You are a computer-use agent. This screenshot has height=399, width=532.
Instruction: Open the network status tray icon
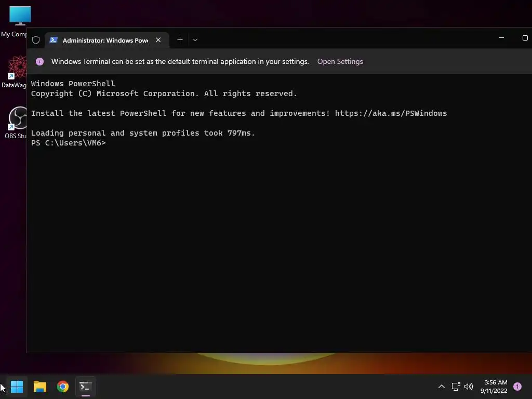tap(456, 387)
